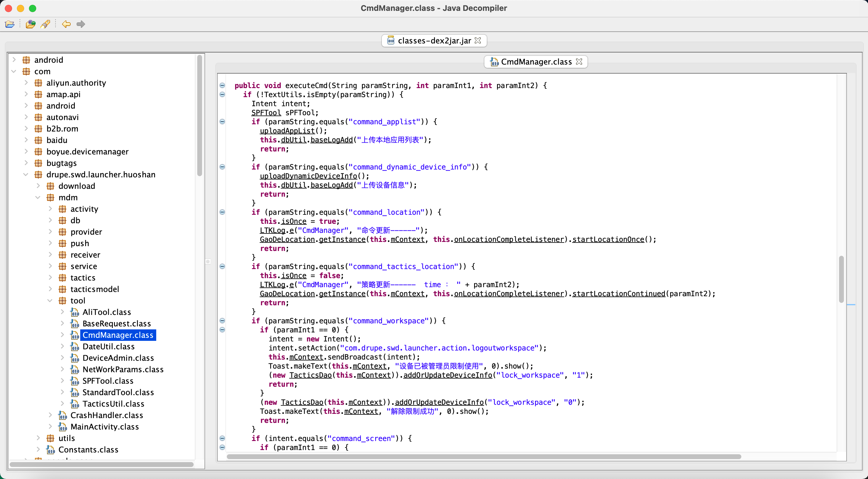Click the download package icon
This screenshot has height=479, width=868.
coord(51,186)
